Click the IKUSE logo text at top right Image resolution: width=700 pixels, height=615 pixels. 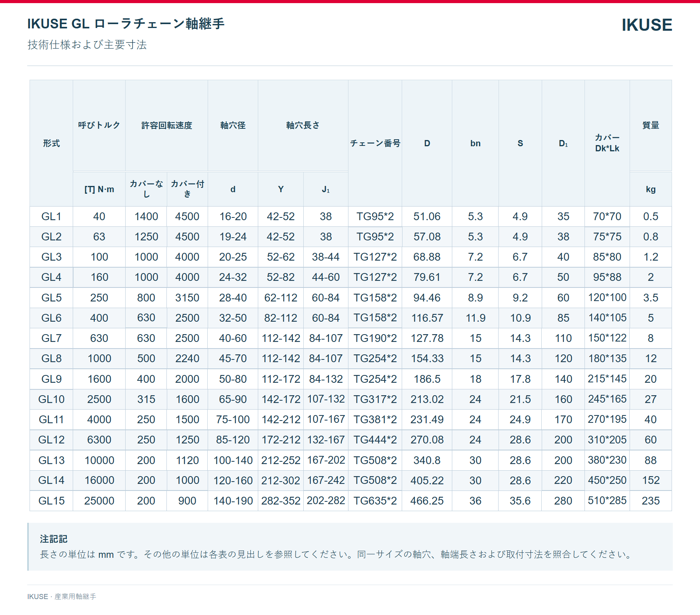647,25
